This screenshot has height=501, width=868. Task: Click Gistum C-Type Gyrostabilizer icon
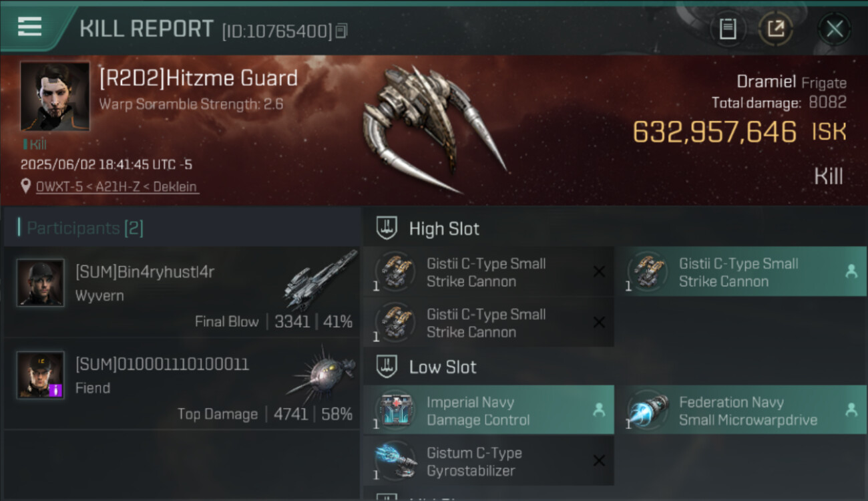coord(396,461)
